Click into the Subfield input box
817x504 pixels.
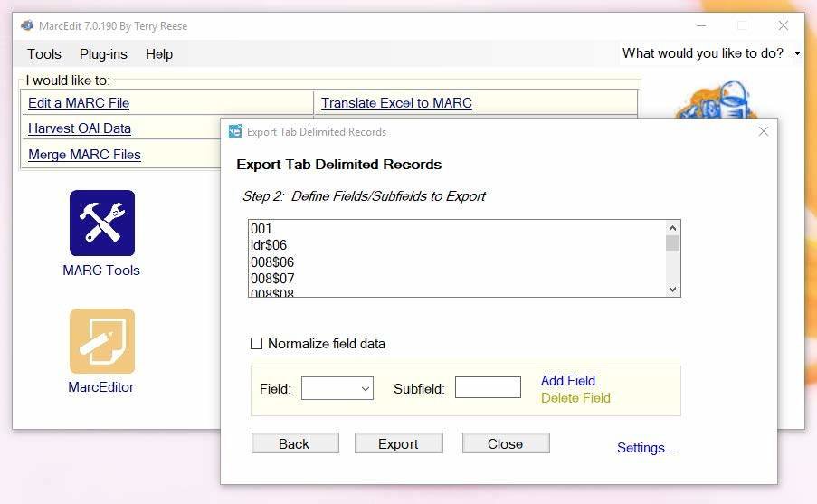pos(488,387)
